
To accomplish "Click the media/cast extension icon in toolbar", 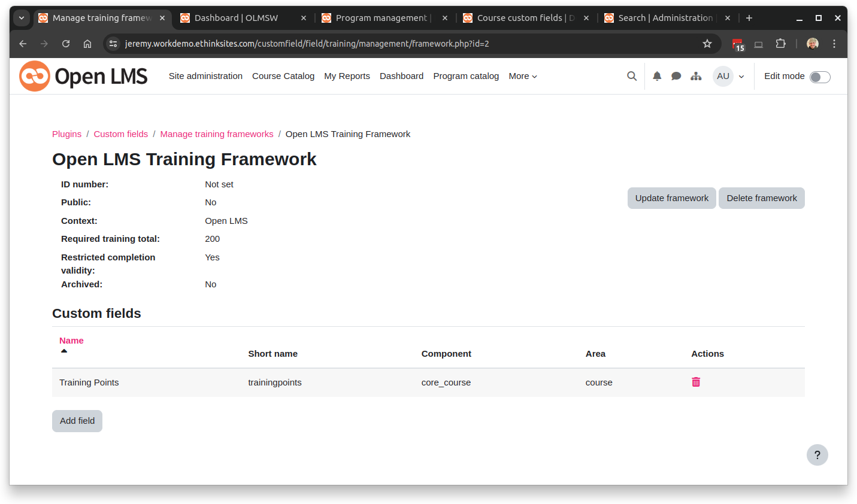I will [759, 44].
